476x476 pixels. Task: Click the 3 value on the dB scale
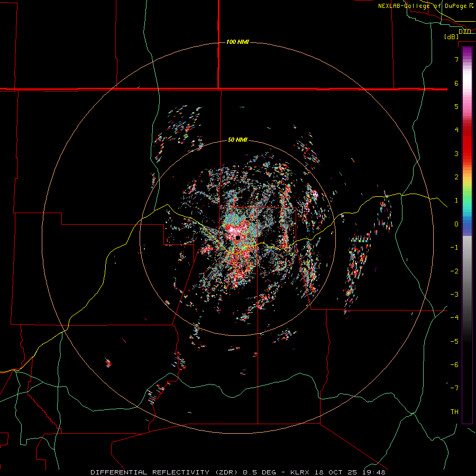point(456,153)
